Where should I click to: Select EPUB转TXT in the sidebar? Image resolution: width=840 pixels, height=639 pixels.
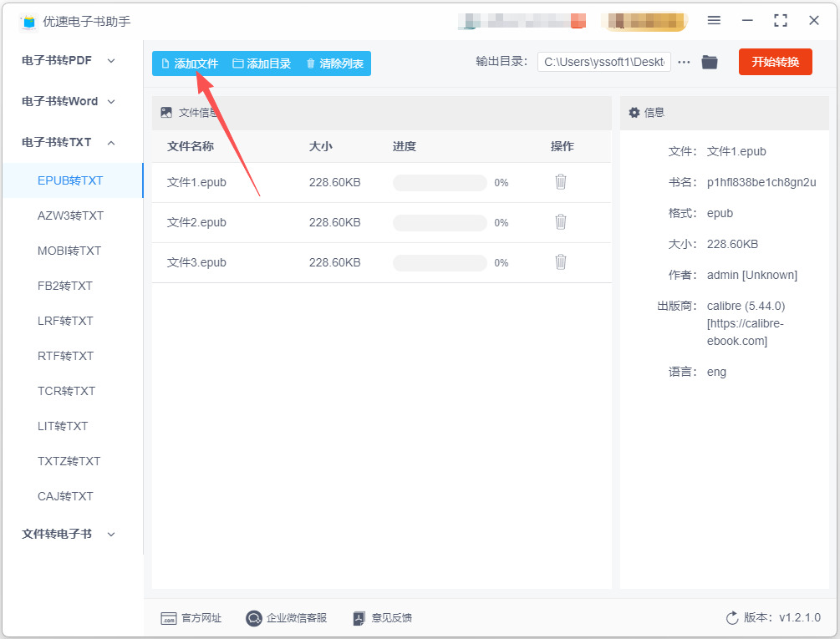(x=73, y=180)
